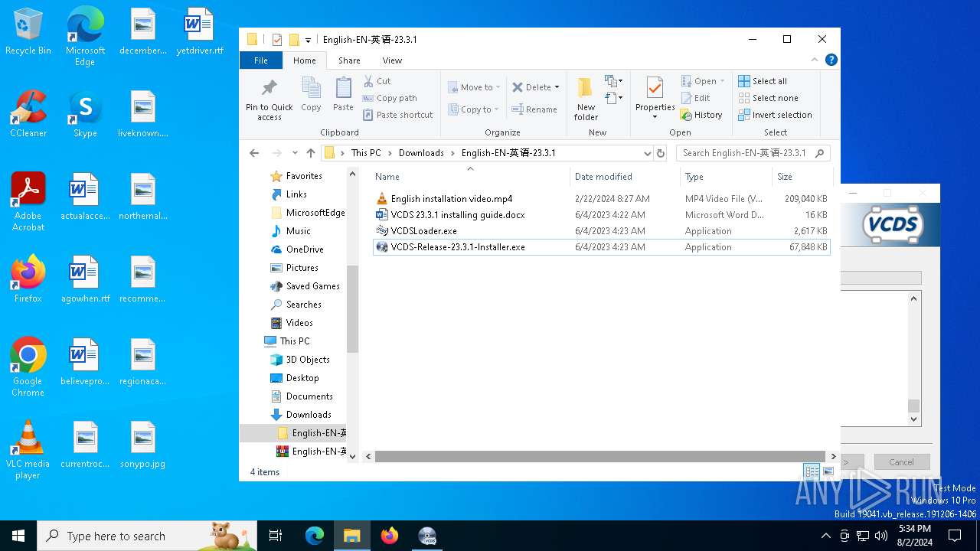This screenshot has width=980, height=551.
Task: Open 3D Objects in navigation pane
Action: [x=307, y=360]
